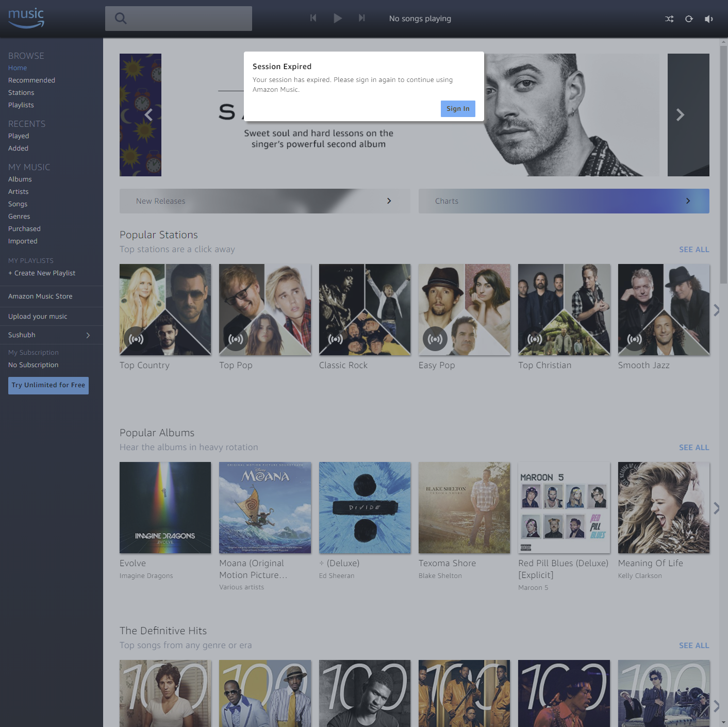Expand the Sushubh account menu

52,335
